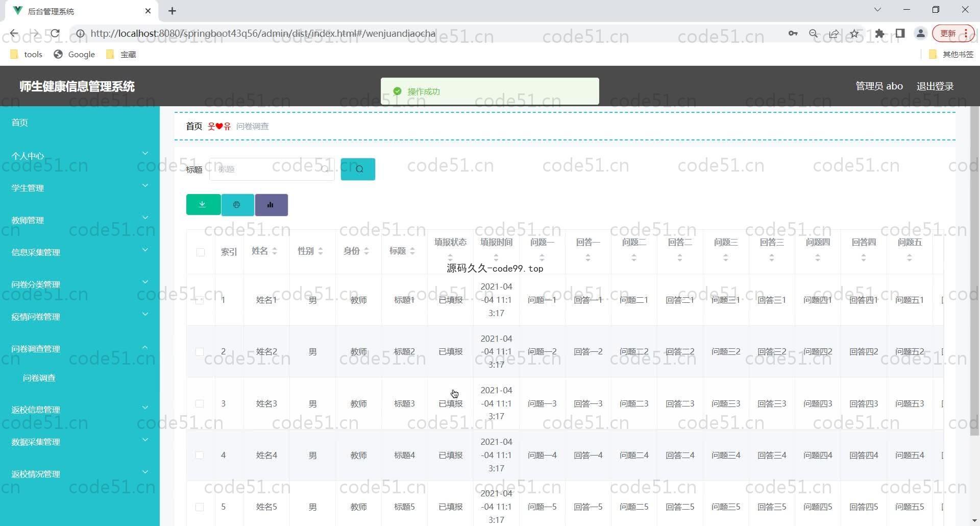Open the browser profile avatar

(920, 34)
